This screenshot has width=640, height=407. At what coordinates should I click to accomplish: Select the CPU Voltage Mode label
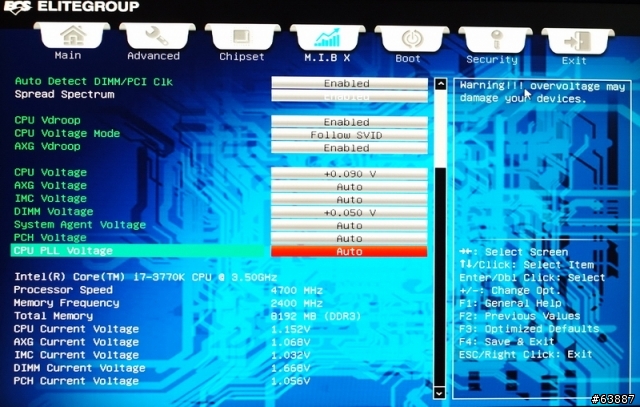67,133
